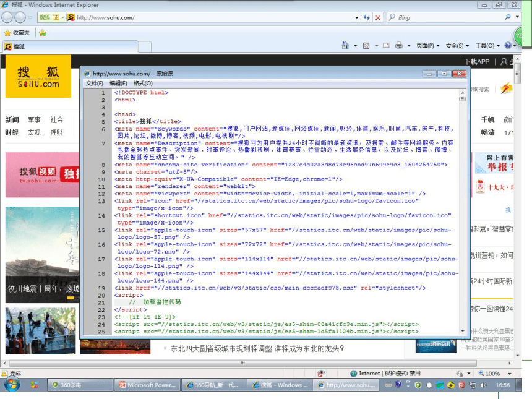Click the taskbar clock 16:56
Screen dimensions: 532x399
(502, 385)
